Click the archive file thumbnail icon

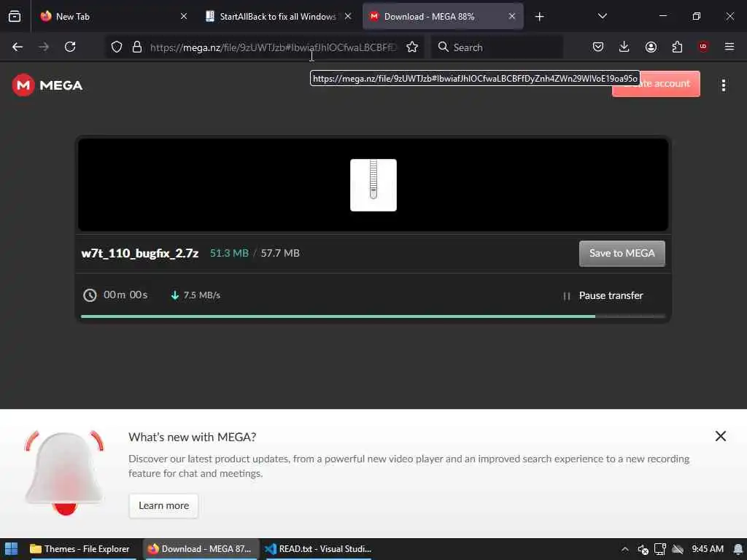[373, 184]
